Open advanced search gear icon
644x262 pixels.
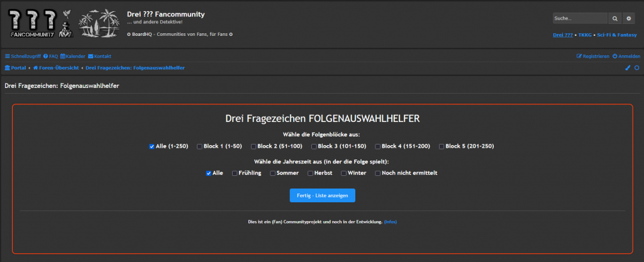pos(628,19)
